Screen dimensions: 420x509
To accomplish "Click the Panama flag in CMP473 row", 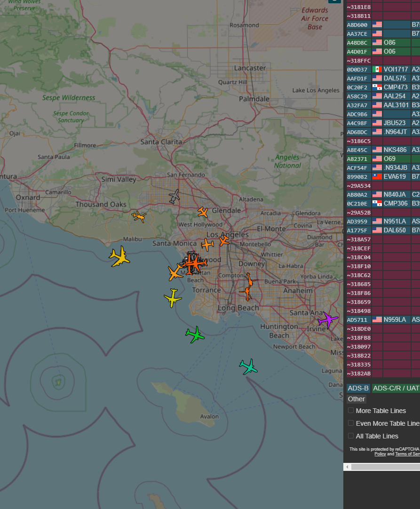I will click(x=377, y=87).
